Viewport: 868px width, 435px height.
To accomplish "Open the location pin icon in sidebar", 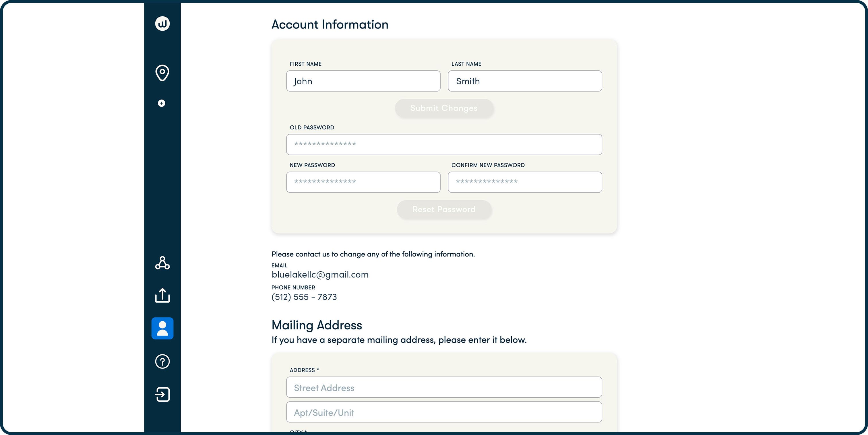I will (x=162, y=73).
